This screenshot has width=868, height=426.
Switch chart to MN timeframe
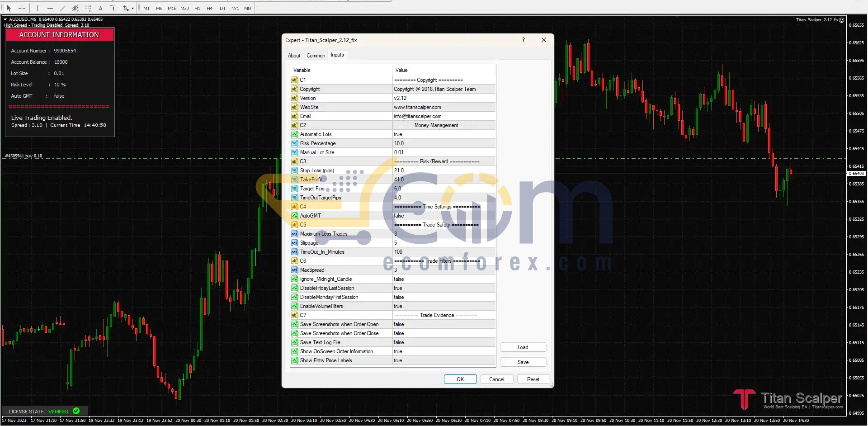pyautogui.click(x=248, y=8)
